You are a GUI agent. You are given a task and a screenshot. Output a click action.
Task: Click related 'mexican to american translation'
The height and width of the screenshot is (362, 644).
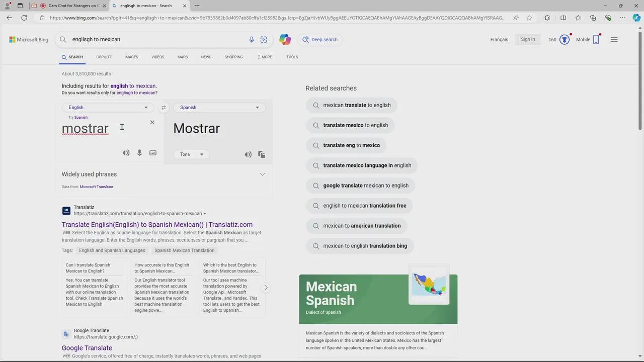356,226
